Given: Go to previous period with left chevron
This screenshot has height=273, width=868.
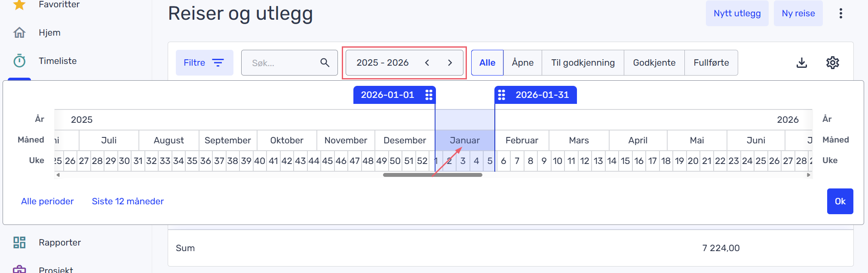Looking at the screenshot, I should click(x=427, y=63).
